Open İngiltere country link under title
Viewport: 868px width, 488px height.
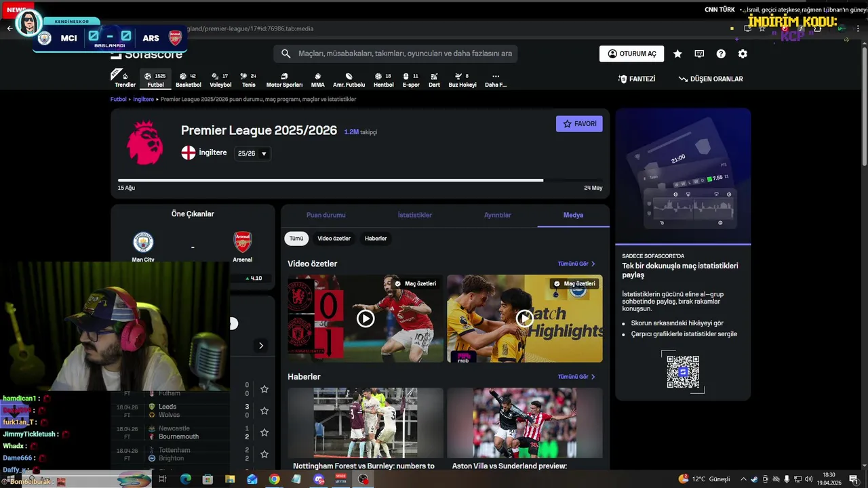204,153
